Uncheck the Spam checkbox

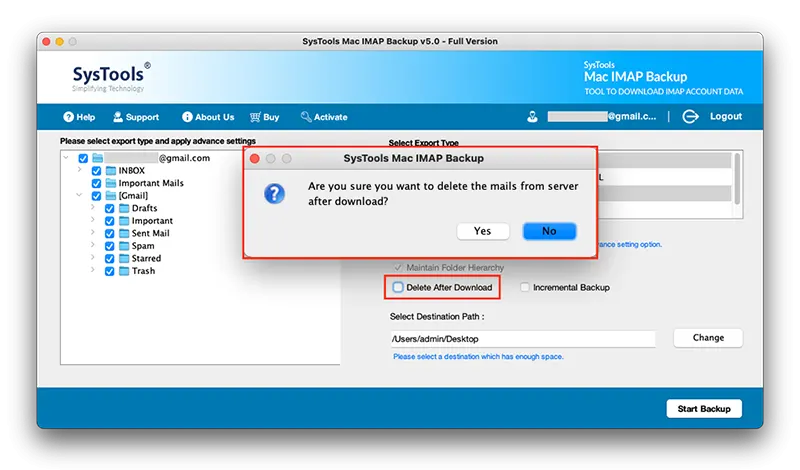110,246
